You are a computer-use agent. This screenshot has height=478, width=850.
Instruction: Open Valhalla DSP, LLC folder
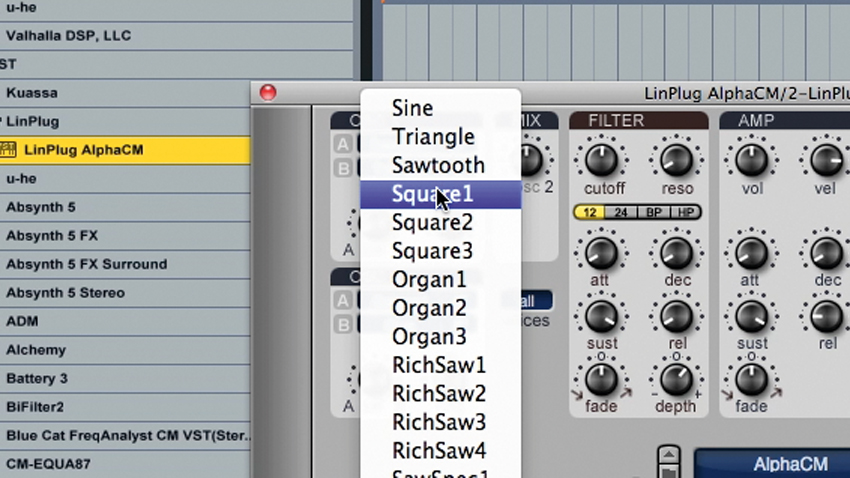(x=177, y=36)
